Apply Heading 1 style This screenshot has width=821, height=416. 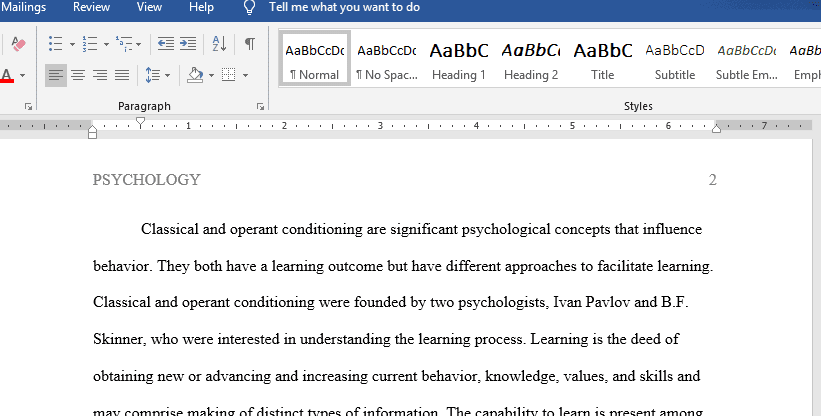click(459, 59)
